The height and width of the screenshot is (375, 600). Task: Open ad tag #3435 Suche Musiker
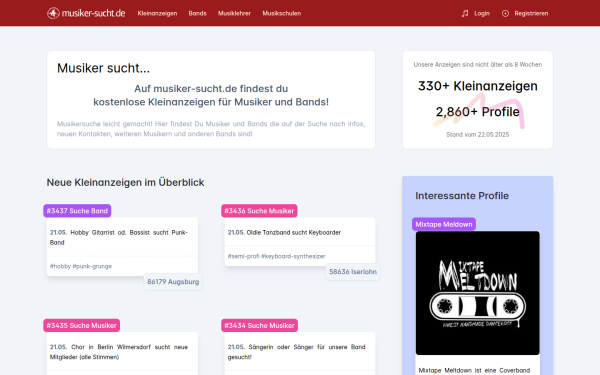click(82, 326)
